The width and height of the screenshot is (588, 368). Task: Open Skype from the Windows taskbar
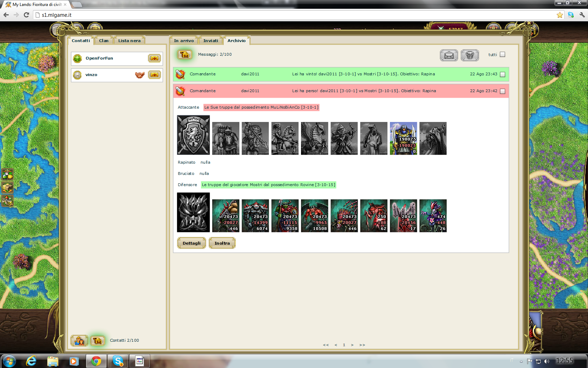click(118, 361)
